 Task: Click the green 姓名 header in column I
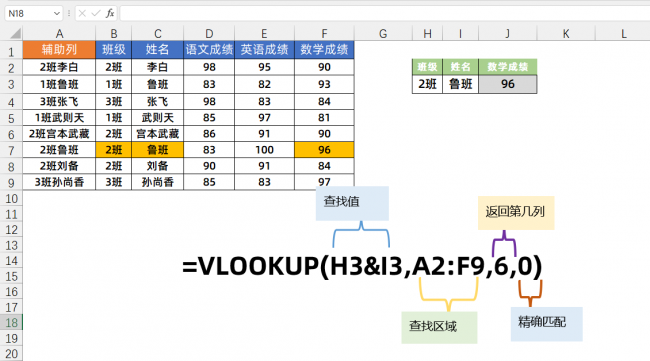tap(461, 67)
